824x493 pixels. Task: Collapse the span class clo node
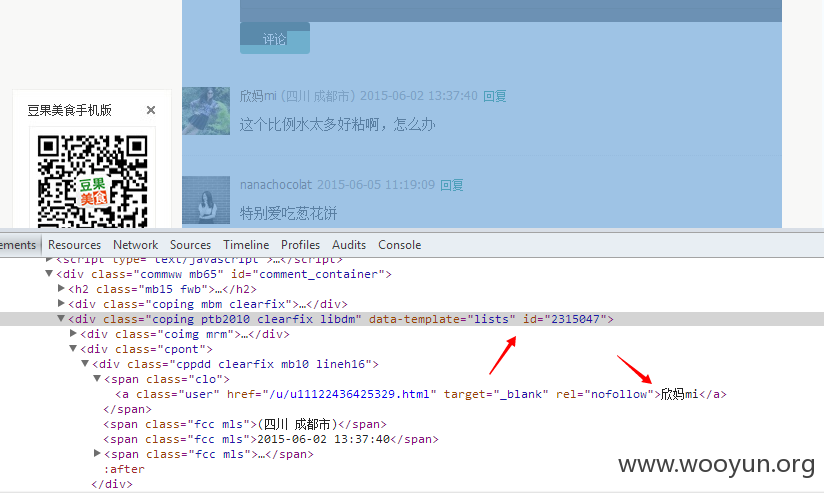point(97,378)
